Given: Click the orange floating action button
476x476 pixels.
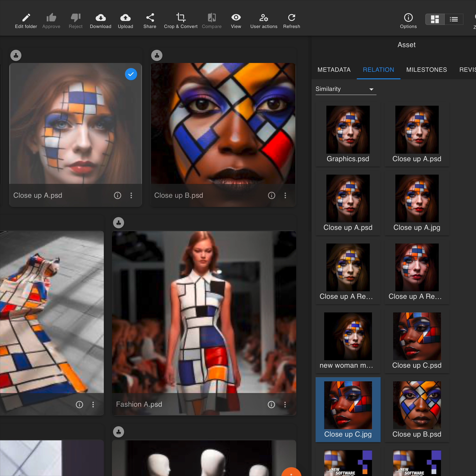Looking at the screenshot, I should (x=291, y=472).
